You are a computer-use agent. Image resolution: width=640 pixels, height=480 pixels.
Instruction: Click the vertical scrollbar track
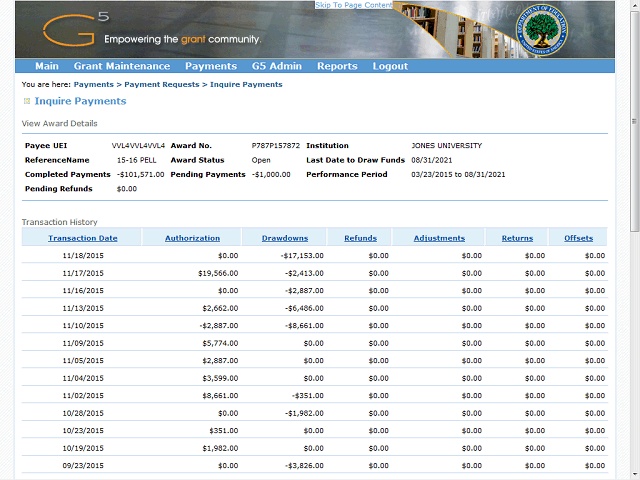[x=633, y=350]
